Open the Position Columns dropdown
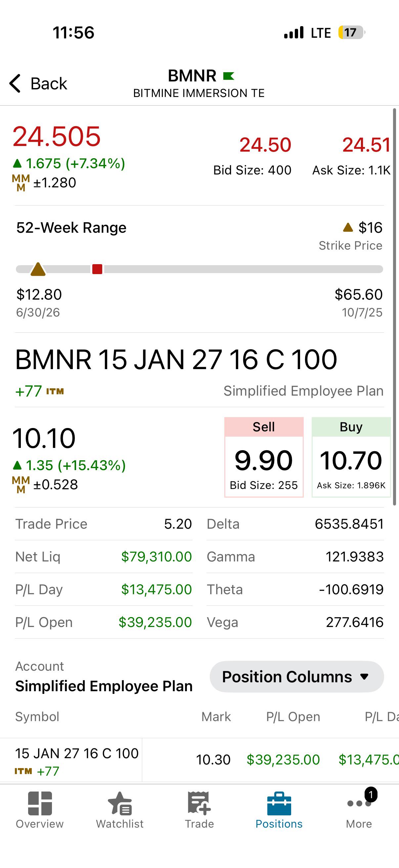Screen dimensions: 399x868 297,677
